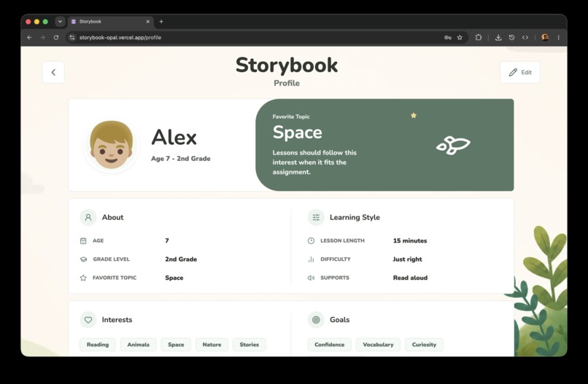The height and width of the screenshot is (384, 588).
Task: Click the target icon beside Goals
Action: coord(316,320)
